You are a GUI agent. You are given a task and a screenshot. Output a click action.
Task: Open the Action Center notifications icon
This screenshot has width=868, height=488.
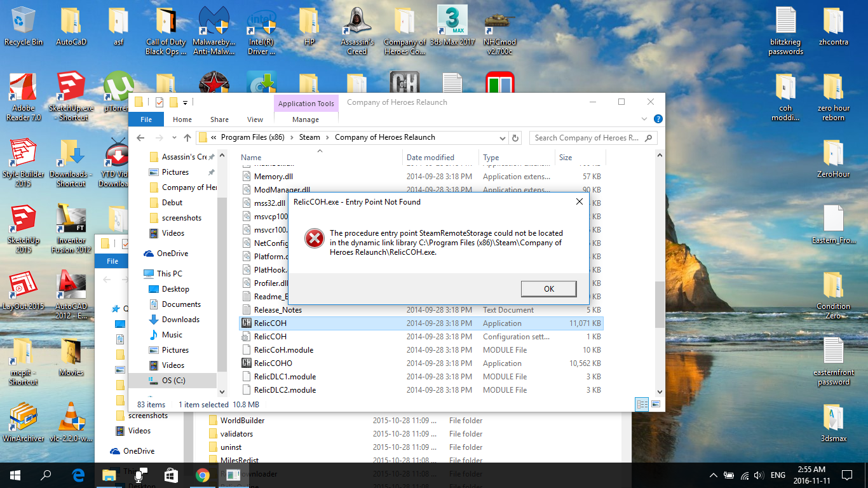coord(846,475)
